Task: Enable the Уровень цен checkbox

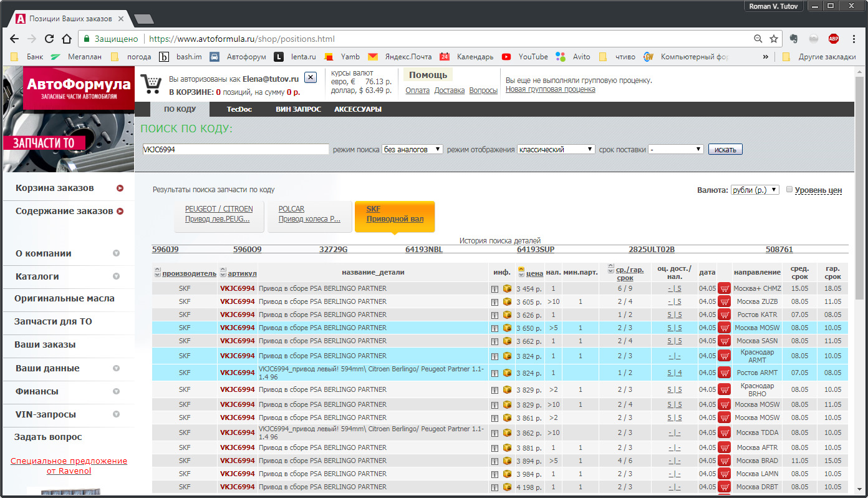Action: coord(789,190)
